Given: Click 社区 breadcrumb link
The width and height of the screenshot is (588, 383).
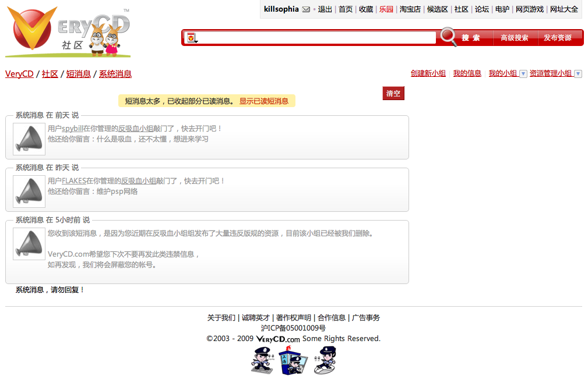Looking at the screenshot, I should click(x=50, y=74).
